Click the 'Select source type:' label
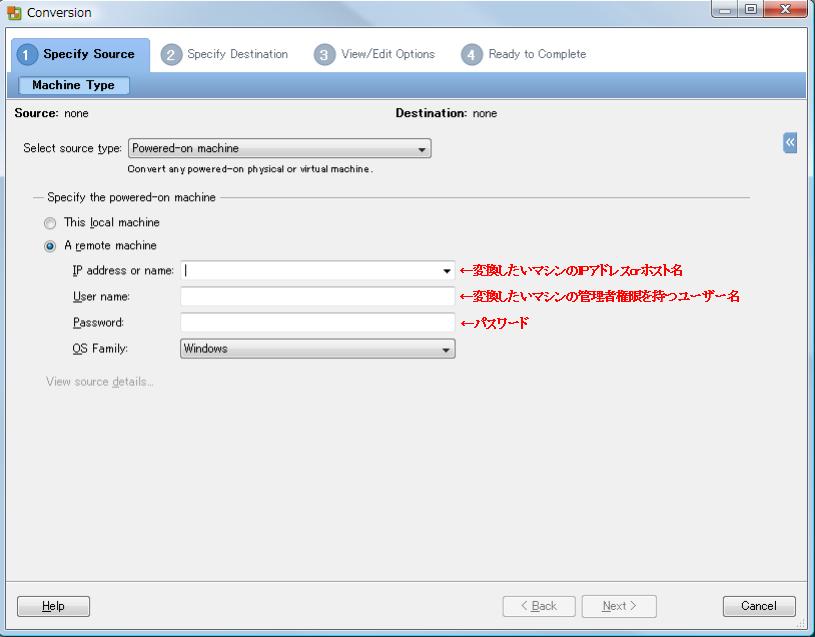Image resolution: width=815 pixels, height=637 pixels. click(x=72, y=149)
